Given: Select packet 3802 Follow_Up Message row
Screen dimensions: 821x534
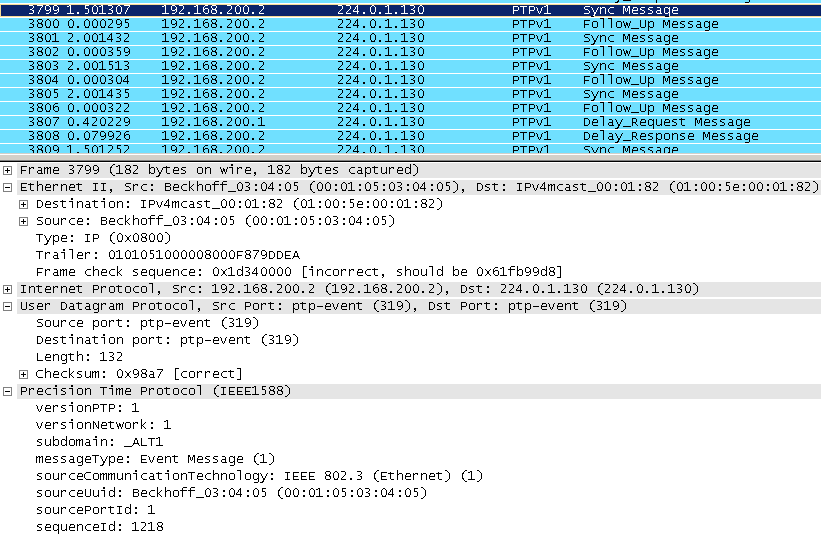Looking at the screenshot, I should point(410,52).
